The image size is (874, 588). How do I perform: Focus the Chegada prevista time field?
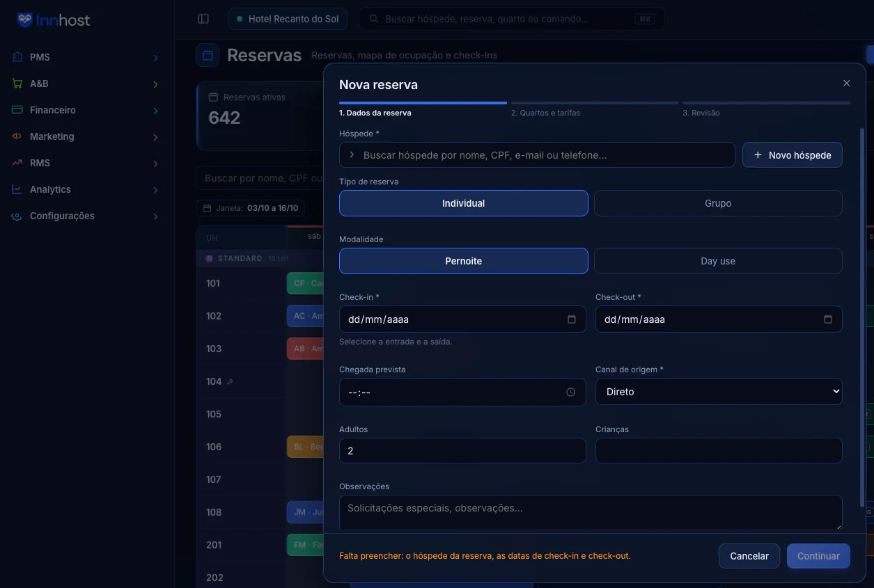[462, 392]
